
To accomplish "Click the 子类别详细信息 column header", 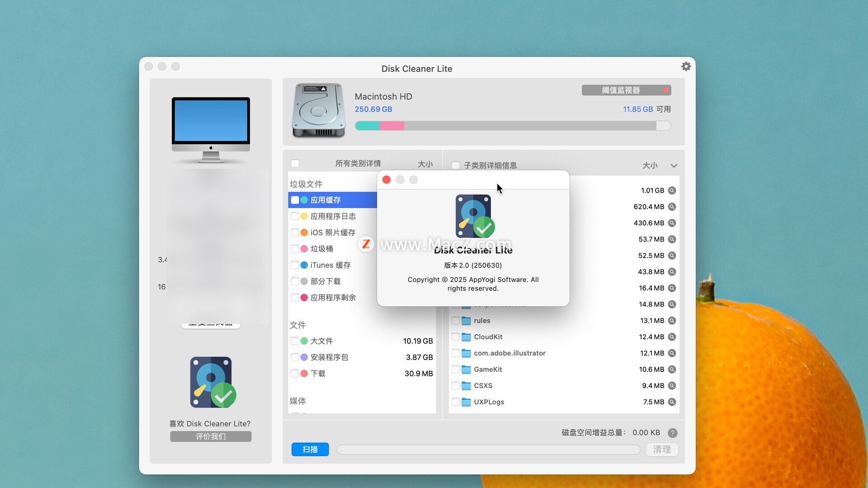I will point(491,165).
